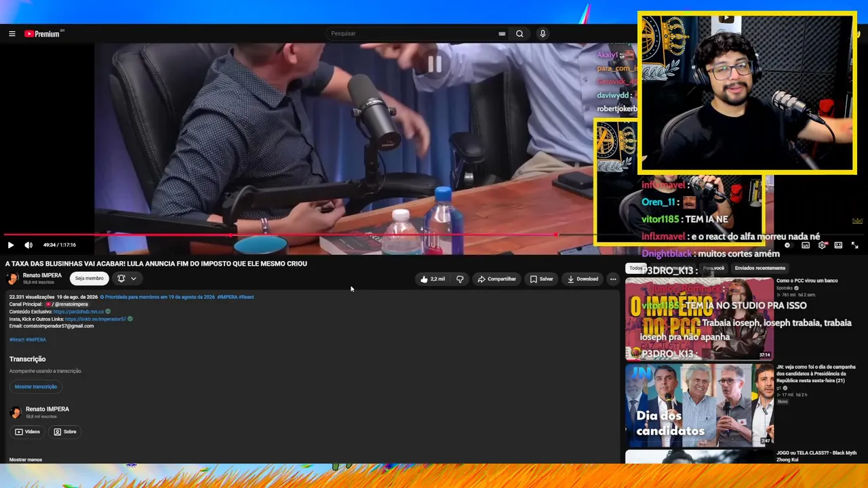Enter fullscreen with the player's corner icon

pyautogui.click(x=854, y=245)
